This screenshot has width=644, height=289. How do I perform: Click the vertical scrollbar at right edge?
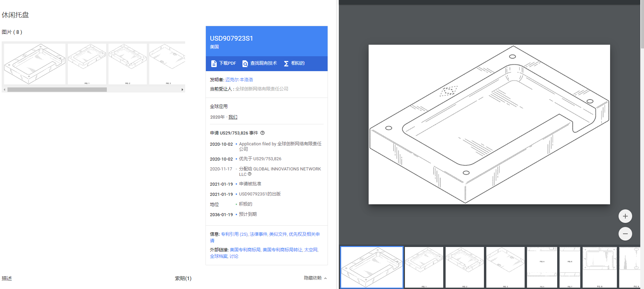coord(642,24)
